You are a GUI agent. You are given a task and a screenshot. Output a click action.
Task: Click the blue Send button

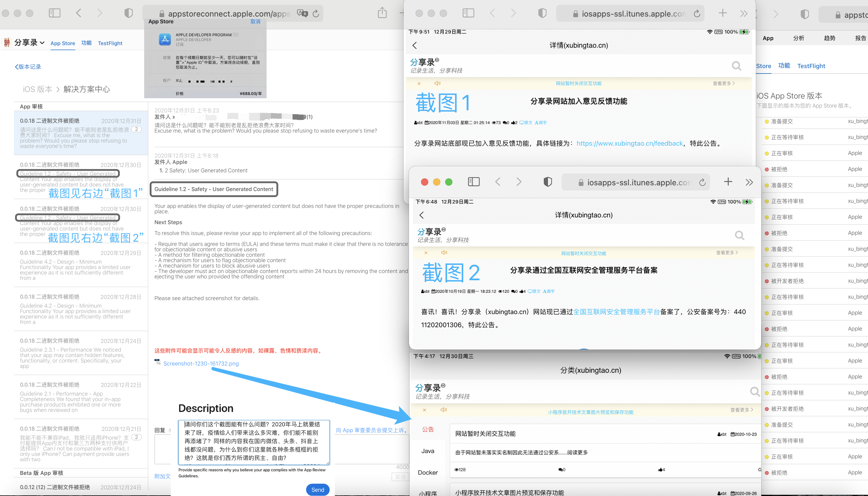pos(317,490)
